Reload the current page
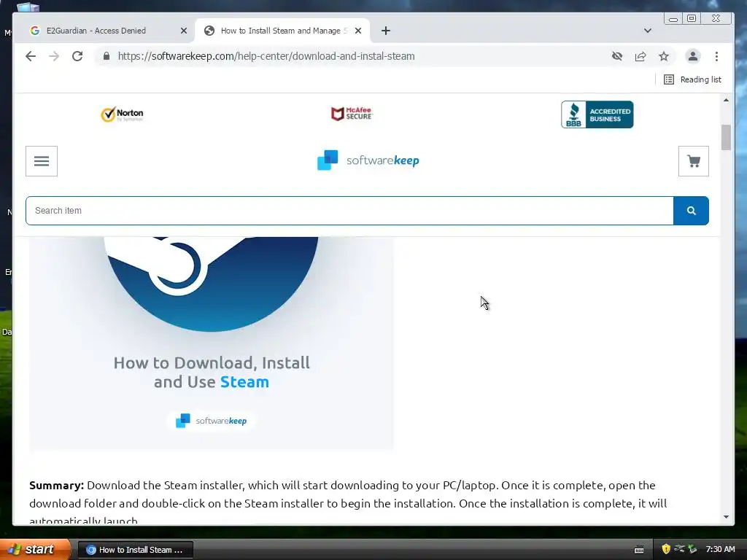This screenshot has width=747, height=560. 77,56
